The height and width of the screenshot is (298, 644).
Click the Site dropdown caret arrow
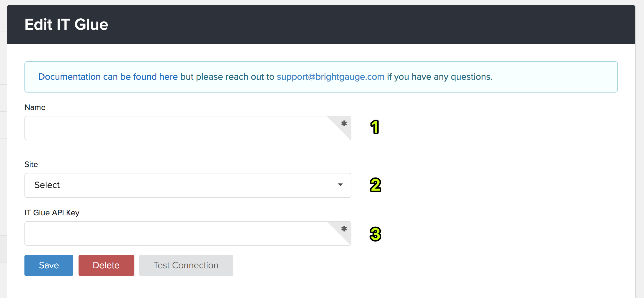tap(340, 185)
